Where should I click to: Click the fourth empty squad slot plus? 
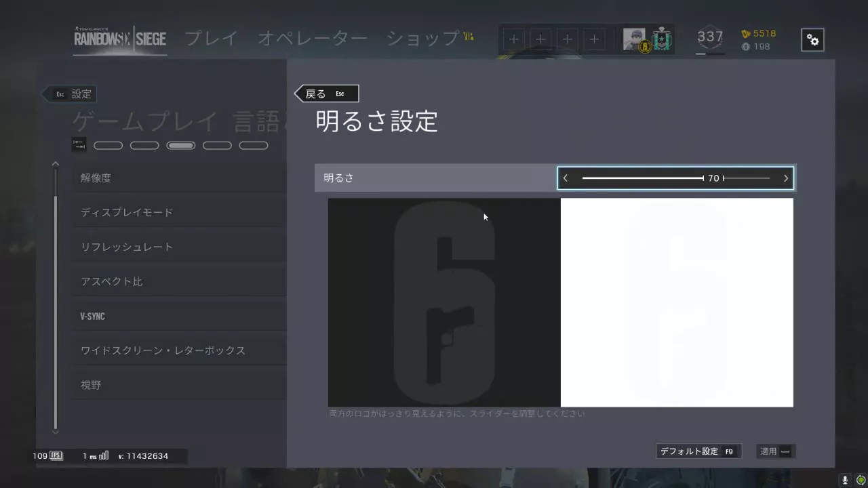595,39
